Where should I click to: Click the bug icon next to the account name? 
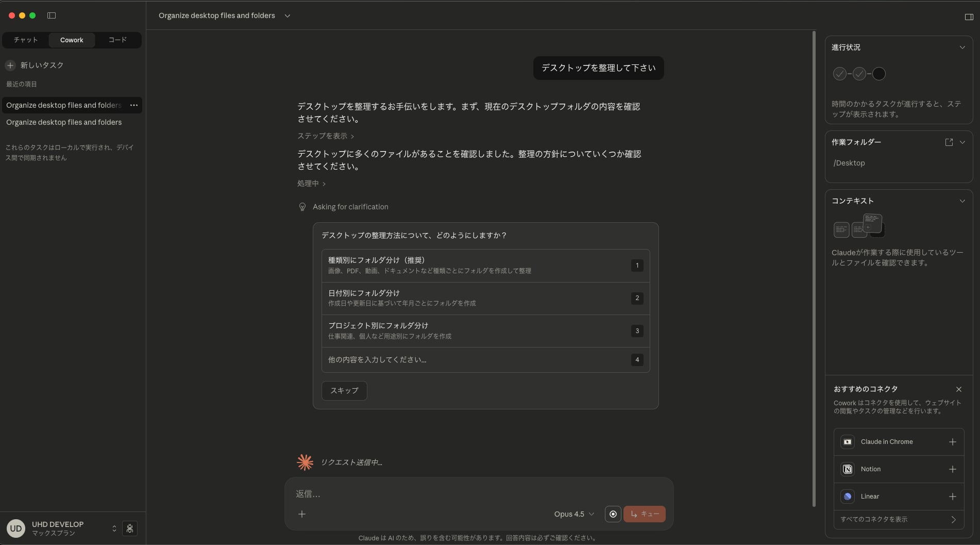[130, 529]
